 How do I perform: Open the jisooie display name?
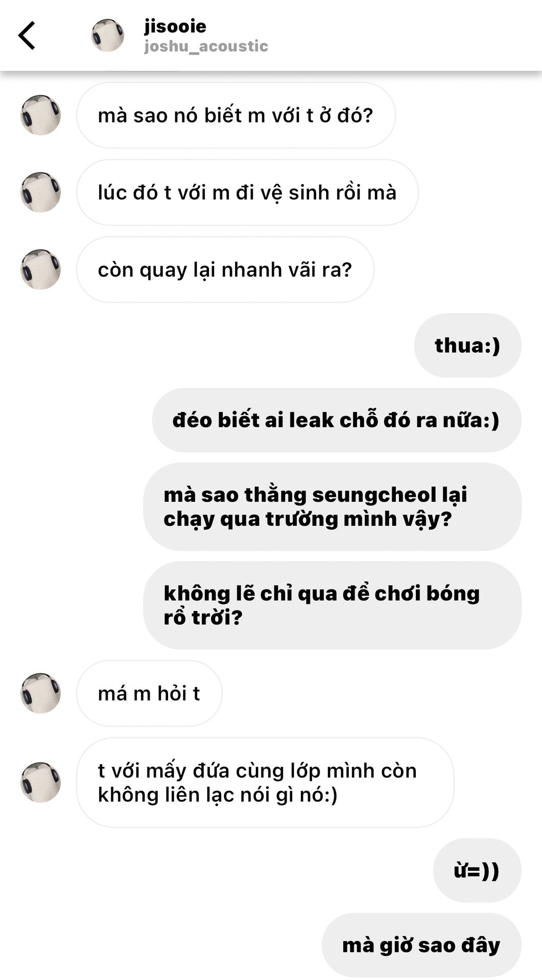coord(175,26)
